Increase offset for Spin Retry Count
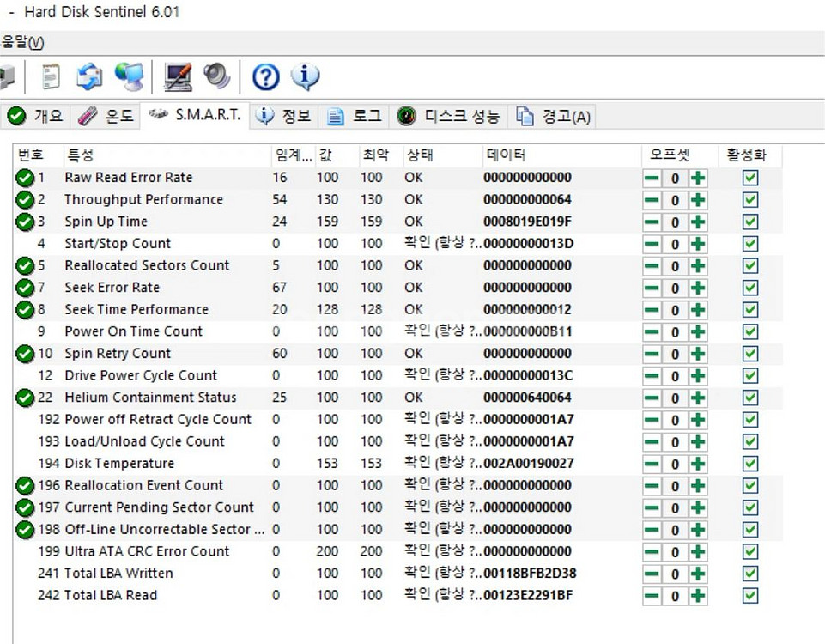Image resolution: width=825 pixels, height=644 pixels. 698,354
